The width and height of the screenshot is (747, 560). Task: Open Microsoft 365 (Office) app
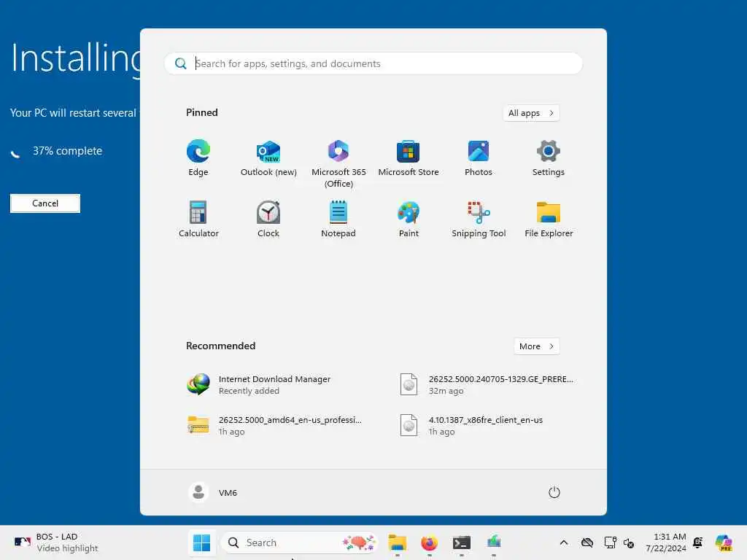pyautogui.click(x=338, y=164)
